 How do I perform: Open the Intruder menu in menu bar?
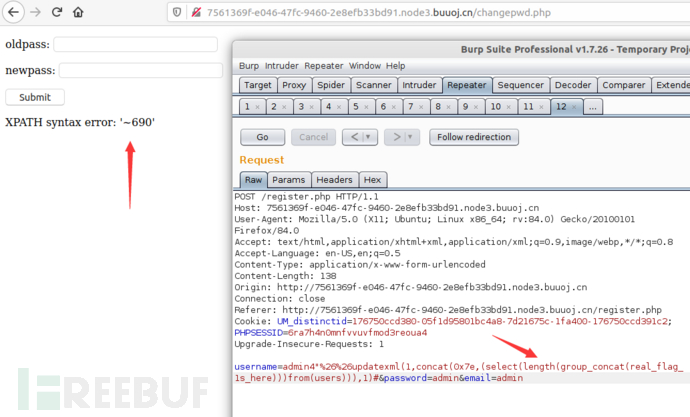tap(282, 66)
